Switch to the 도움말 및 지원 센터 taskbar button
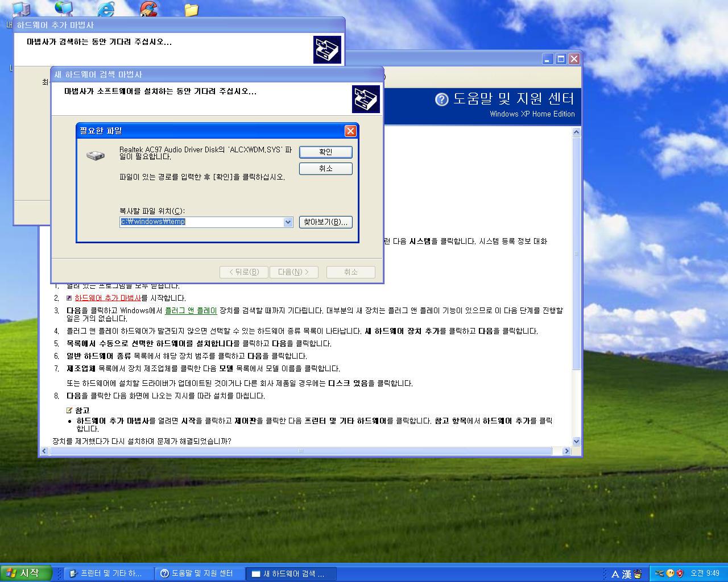The height and width of the screenshot is (582, 728). pyautogui.click(x=201, y=573)
